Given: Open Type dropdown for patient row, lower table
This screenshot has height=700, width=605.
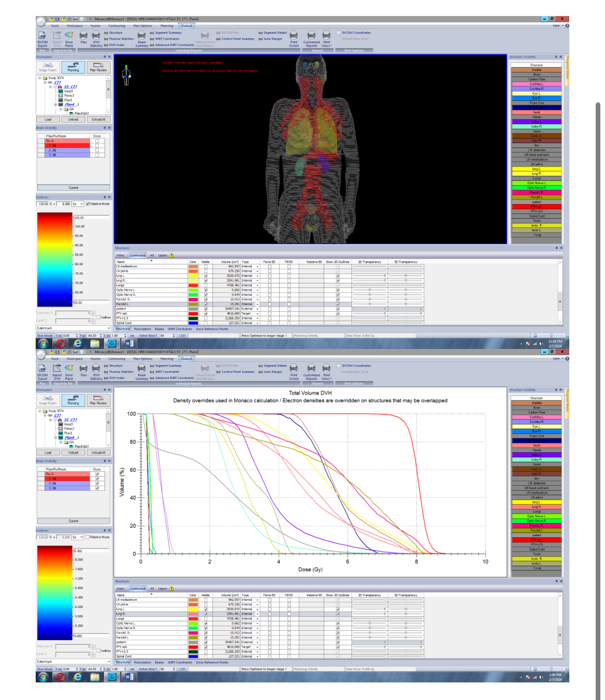Looking at the screenshot, I should 258,642.
